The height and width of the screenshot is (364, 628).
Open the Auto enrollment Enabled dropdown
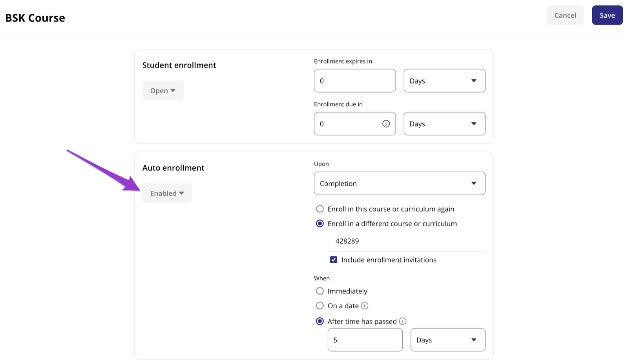point(167,193)
